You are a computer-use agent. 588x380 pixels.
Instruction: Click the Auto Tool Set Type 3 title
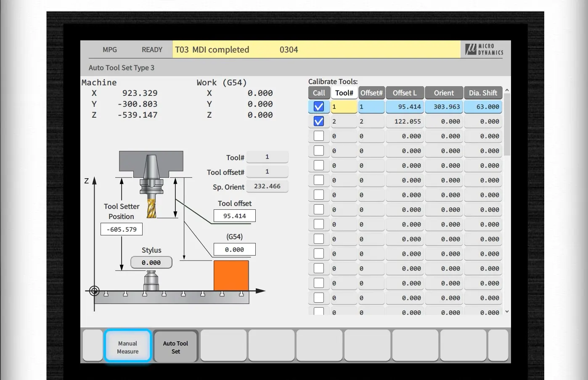pos(122,68)
